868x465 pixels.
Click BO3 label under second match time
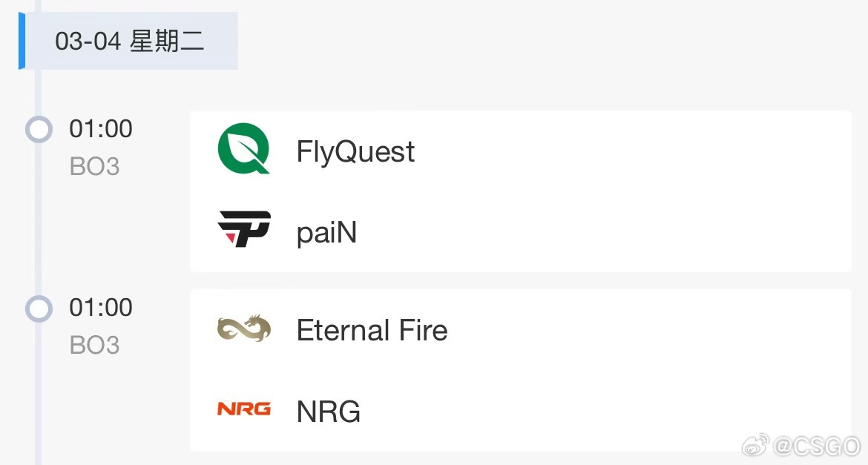95,345
